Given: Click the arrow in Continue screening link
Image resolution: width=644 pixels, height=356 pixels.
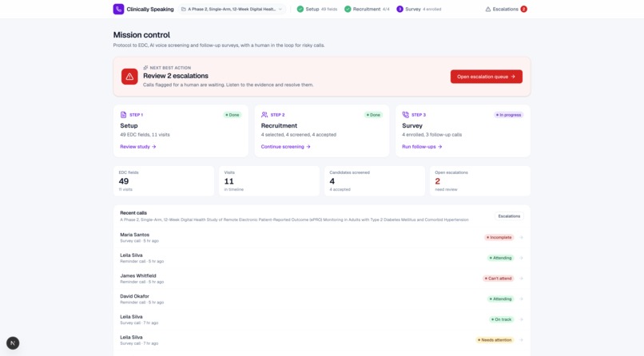Looking at the screenshot, I should click(x=308, y=146).
